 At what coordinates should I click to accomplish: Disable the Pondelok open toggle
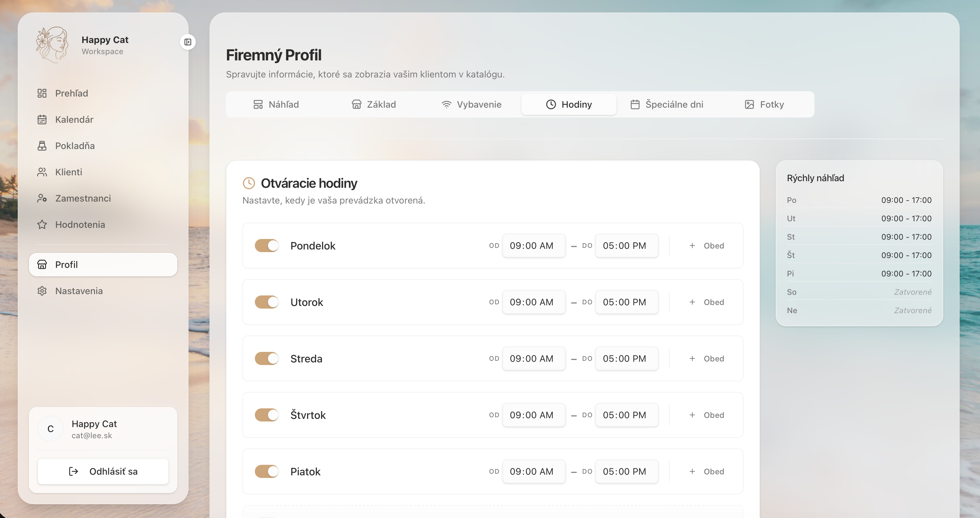click(266, 246)
